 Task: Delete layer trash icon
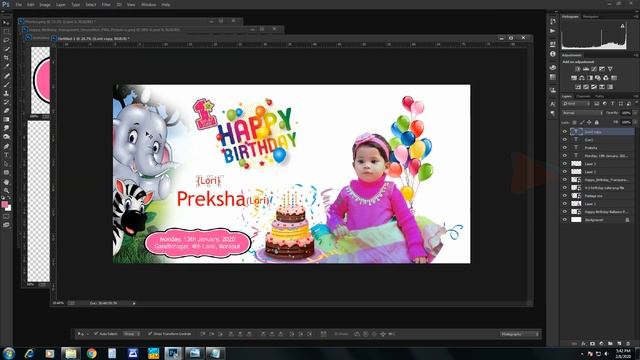(628, 344)
